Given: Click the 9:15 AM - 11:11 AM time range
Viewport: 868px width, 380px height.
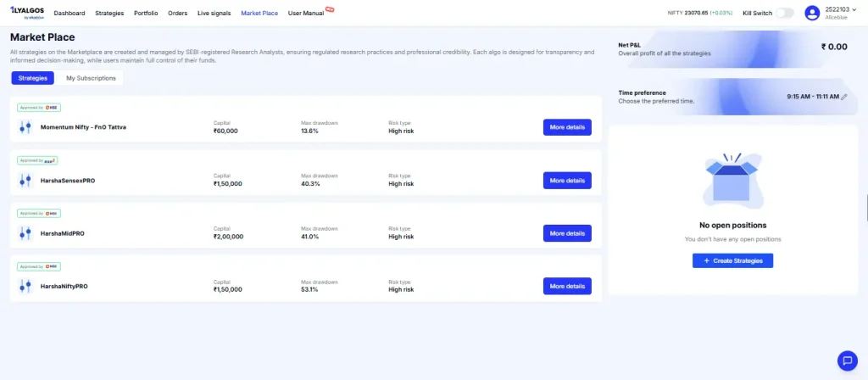Looking at the screenshot, I should coord(813,97).
